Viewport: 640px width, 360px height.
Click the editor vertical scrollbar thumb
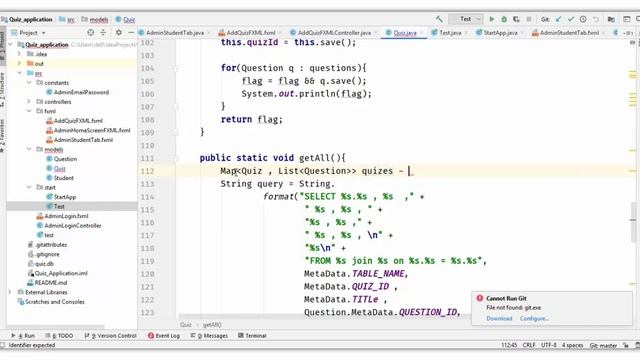633,221
